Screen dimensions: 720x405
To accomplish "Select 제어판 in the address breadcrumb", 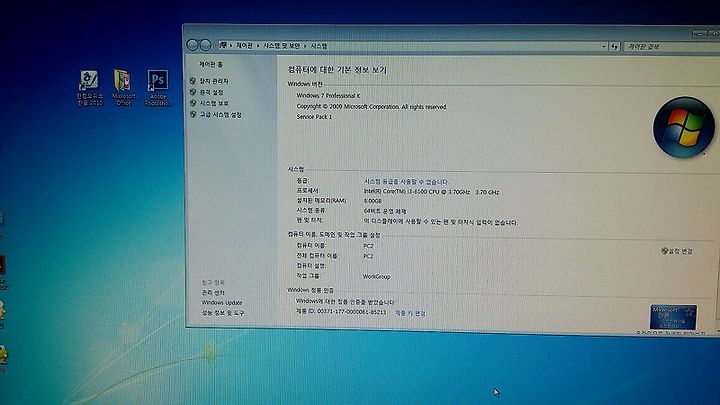I will point(244,45).
